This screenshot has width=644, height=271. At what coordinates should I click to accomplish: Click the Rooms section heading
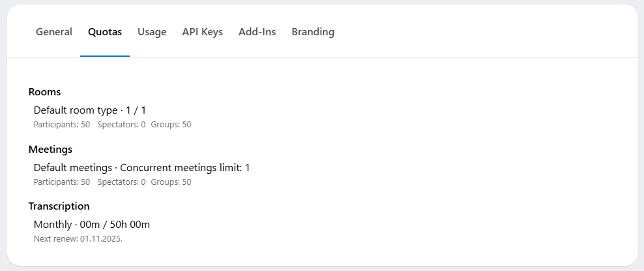click(x=44, y=92)
